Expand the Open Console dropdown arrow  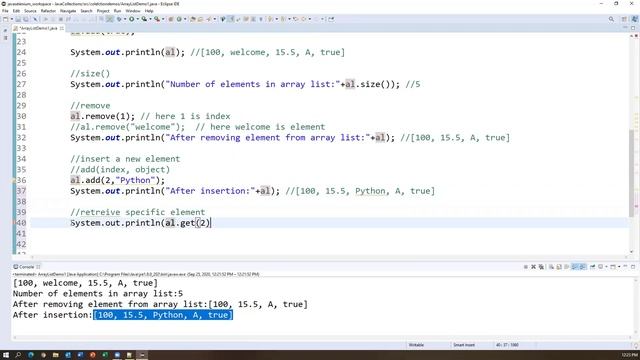coord(619,267)
